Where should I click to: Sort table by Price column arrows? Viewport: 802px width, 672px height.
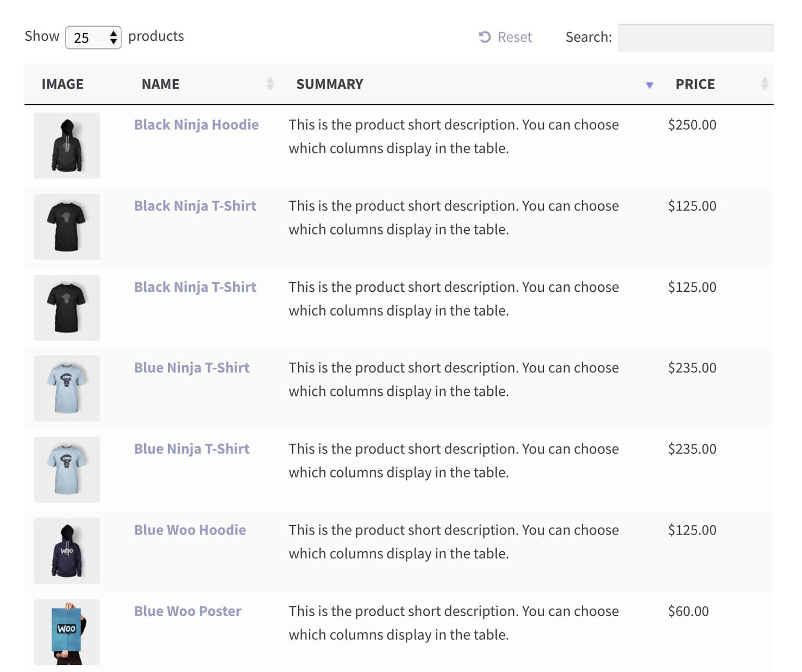click(764, 84)
